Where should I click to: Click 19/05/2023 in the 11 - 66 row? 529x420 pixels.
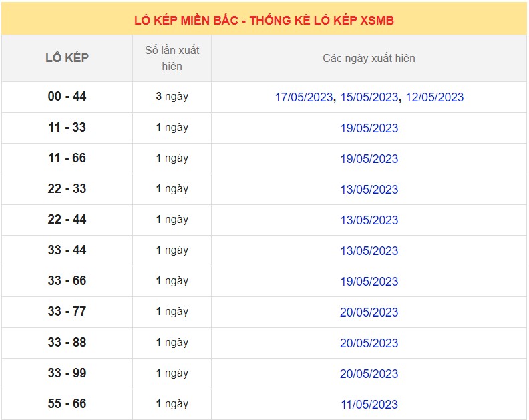(369, 159)
